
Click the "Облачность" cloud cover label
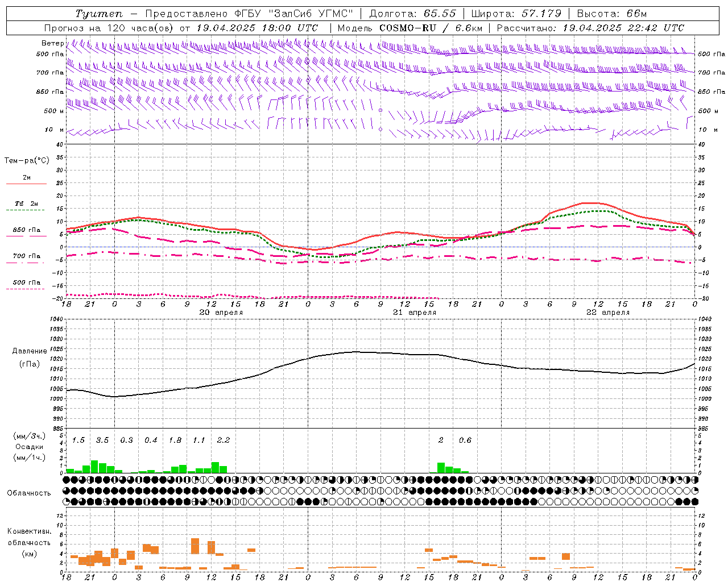click(29, 493)
